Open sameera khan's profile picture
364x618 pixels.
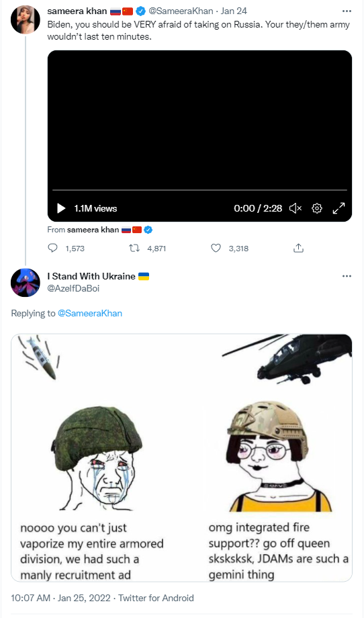point(26,19)
